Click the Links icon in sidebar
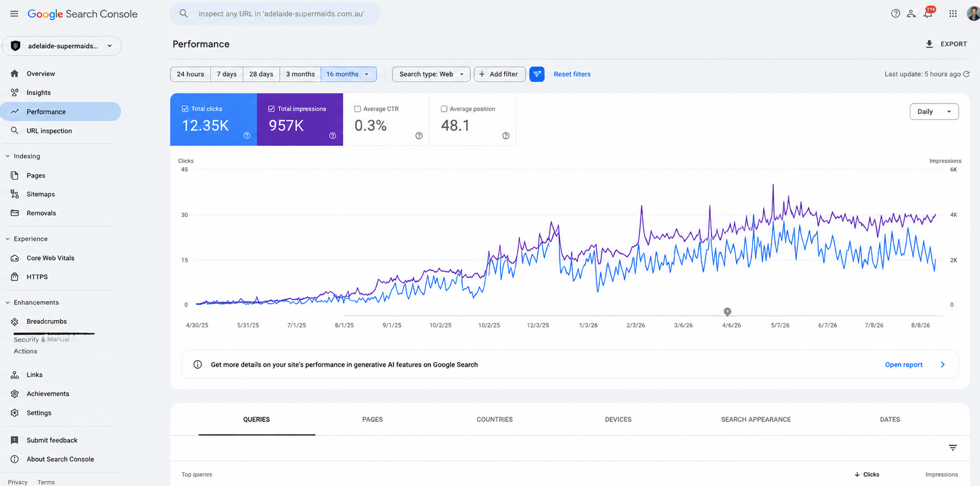Viewport: 980px width, 486px height. tap(15, 375)
